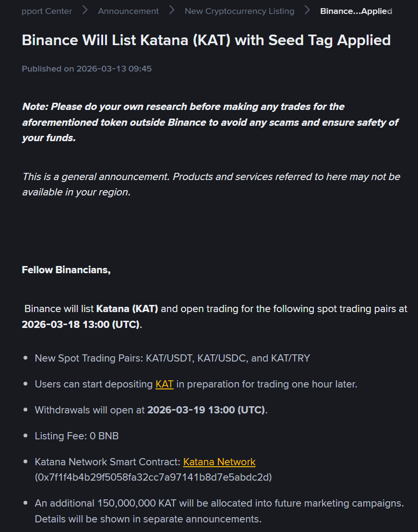Click the 0x7f1f4b4b smart contract address

(x=154, y=478)
